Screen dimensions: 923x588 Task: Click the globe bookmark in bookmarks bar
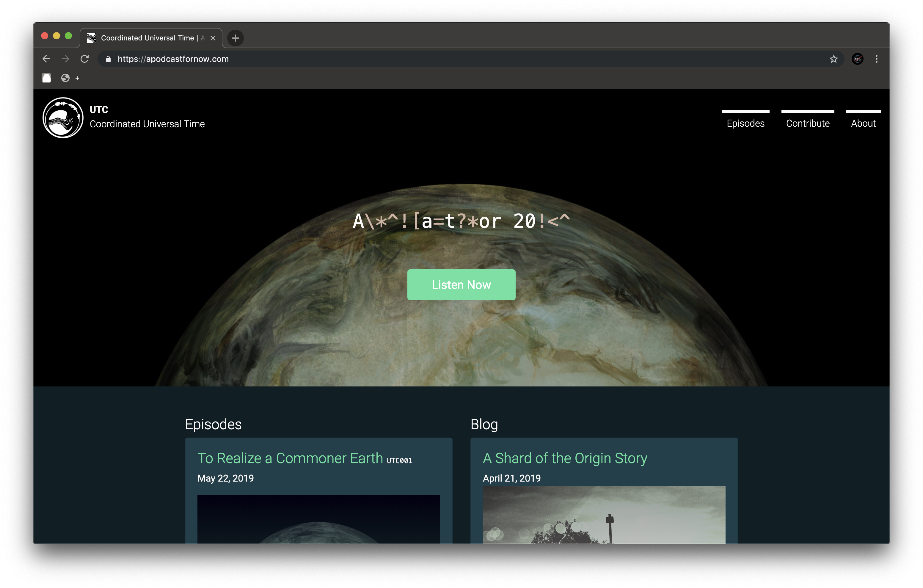tap(65, 78)
